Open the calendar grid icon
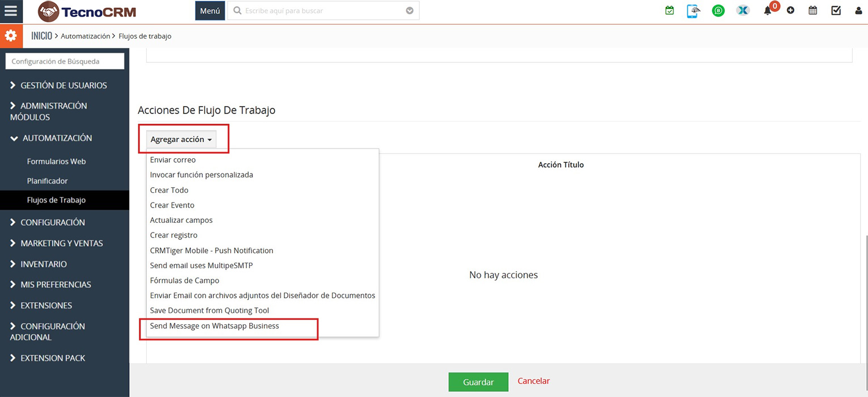The width and height of the screenshot is (868, 397). click(812, 11)
